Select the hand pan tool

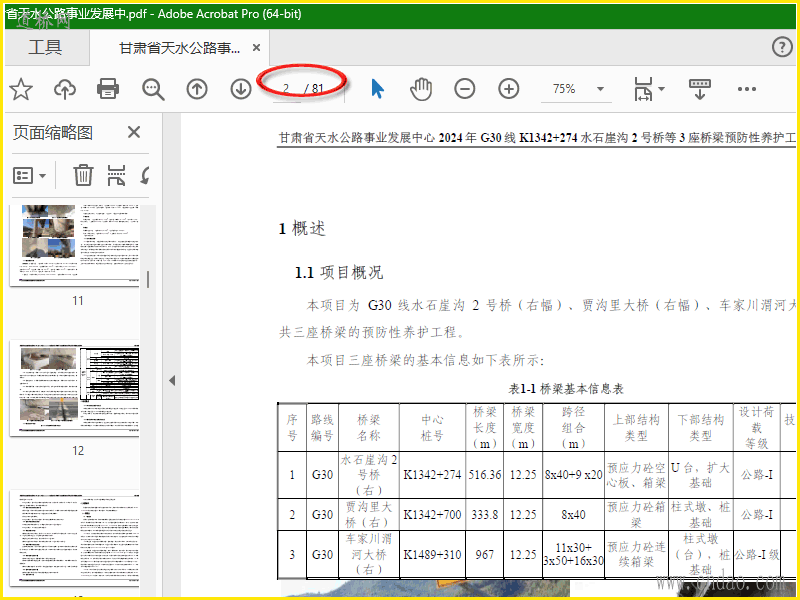tap(421, 89)
